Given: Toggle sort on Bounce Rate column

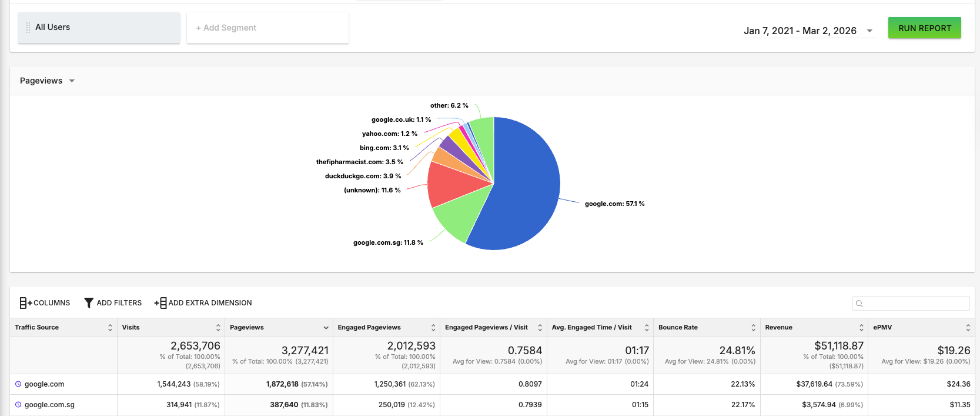Looking at the screenshot, I should tap(753, 328).
